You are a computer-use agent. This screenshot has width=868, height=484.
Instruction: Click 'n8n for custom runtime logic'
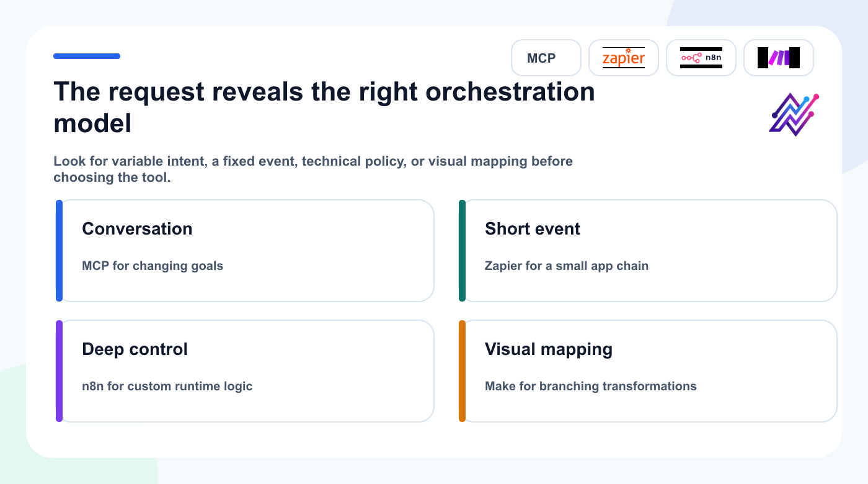(167, 387)
